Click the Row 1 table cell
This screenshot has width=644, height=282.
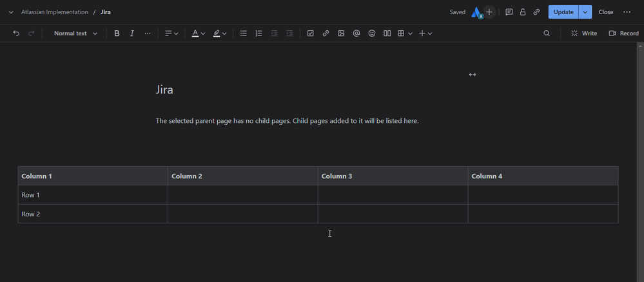click(93, 195)
